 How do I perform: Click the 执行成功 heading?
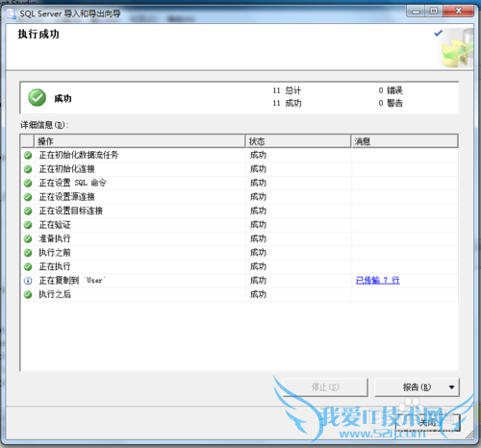[38, 34]
